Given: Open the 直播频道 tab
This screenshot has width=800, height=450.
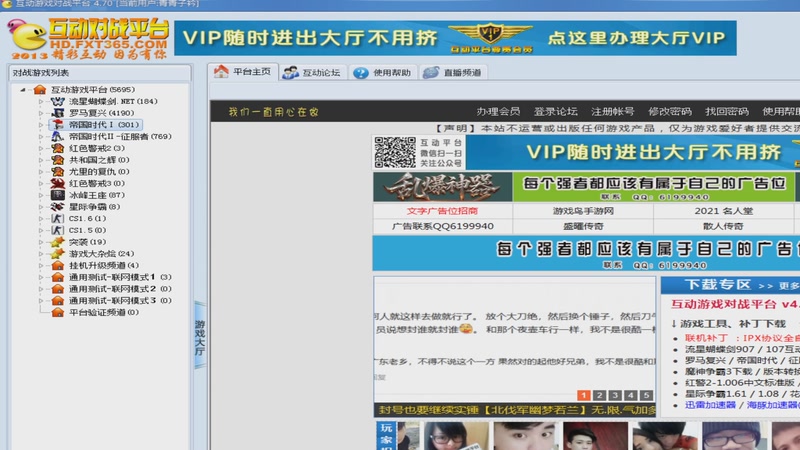Looking at the screenshot, I should point(453,72).
